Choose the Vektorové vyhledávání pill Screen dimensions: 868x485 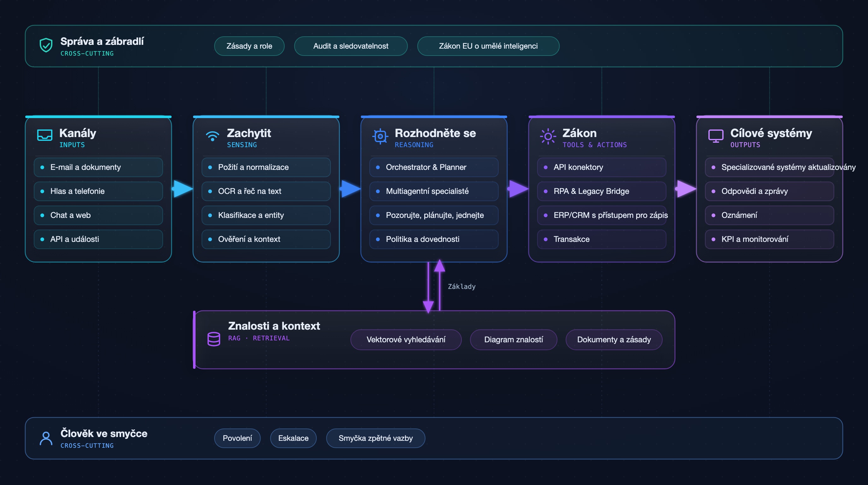pos(406,340)
